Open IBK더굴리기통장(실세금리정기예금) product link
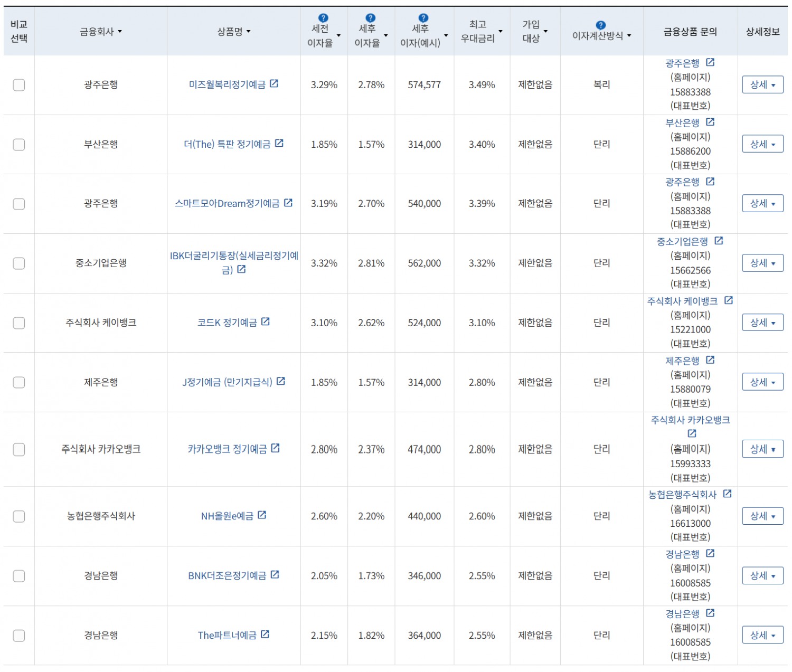Screen dimensions: 792x672 click(234, 263)
